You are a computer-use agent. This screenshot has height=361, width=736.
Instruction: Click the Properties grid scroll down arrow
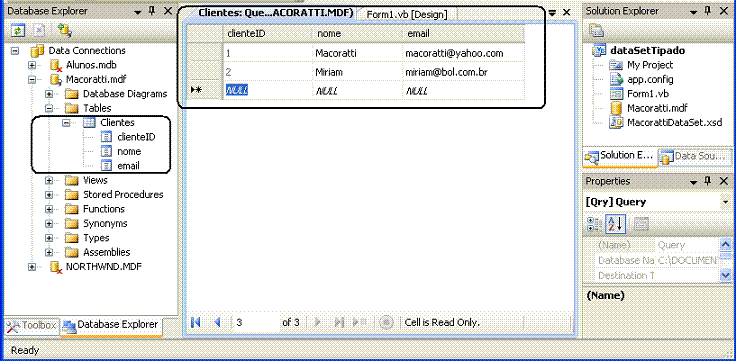pos(725,276)
